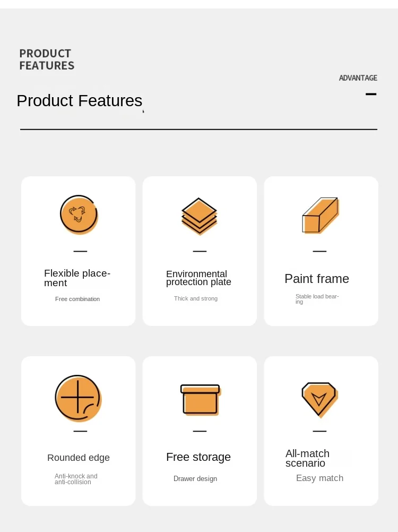Click the black dash under ADVANTAGE
This screenshot has height=532, width=398.
(x=371, y=94)
